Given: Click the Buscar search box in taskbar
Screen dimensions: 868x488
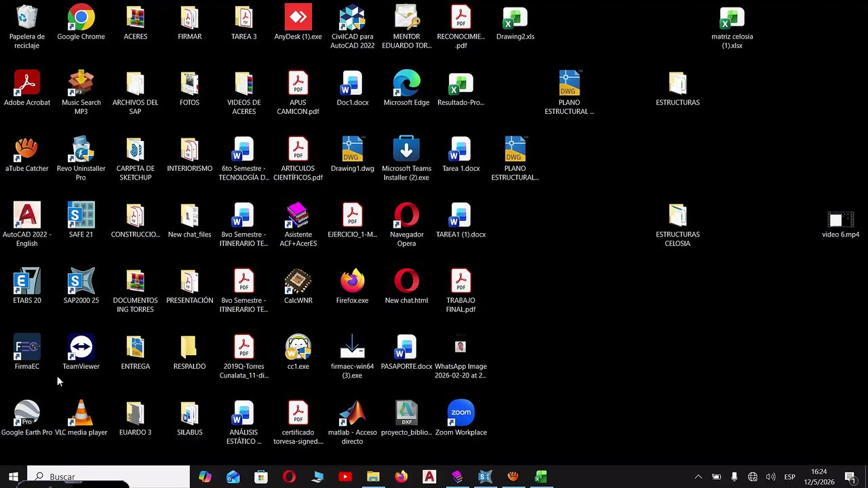Looking at the screenshot, I should (x=108, y=476).
